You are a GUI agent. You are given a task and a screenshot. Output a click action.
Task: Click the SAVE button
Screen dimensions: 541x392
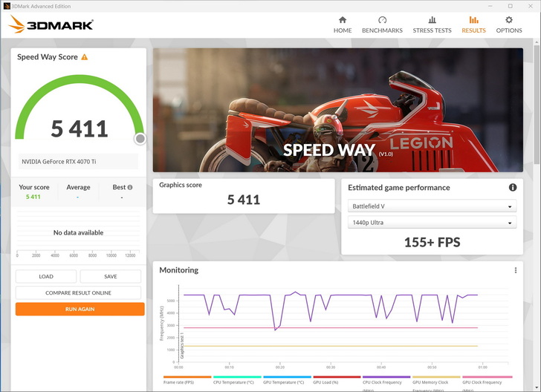(111, 276)
